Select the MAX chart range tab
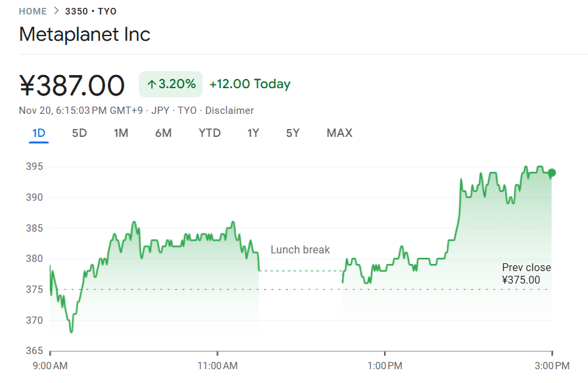Image resolution: width=588 pixels, height=383 pixels. coord(339,133)
